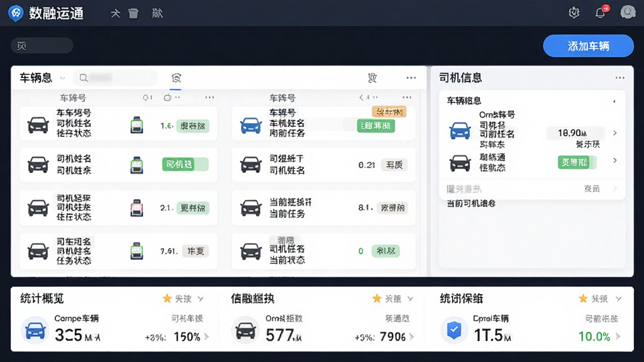Collapse the 车辆信息 section arrow in driver panel
The height and width of the screenshot is (362, 644).
614,101
